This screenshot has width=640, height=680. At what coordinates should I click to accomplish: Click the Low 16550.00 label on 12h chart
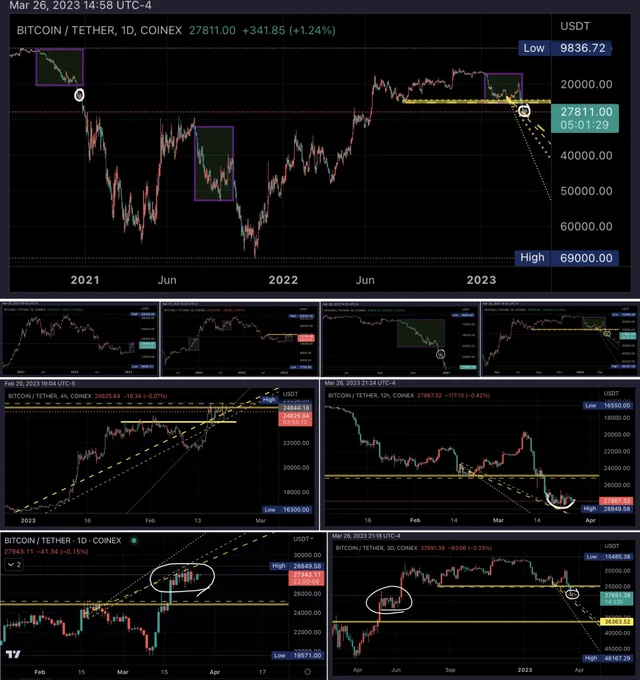pos(607,405)
